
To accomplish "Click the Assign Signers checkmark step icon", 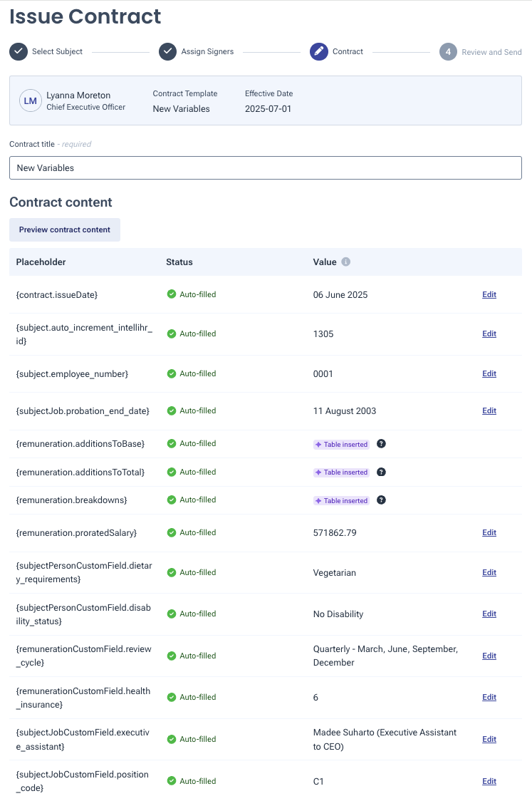I will pyautogui.click(x=167, y=51).
